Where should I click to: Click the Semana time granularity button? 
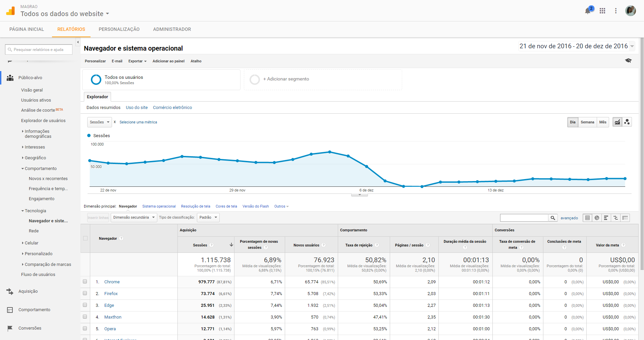point(587,122)
